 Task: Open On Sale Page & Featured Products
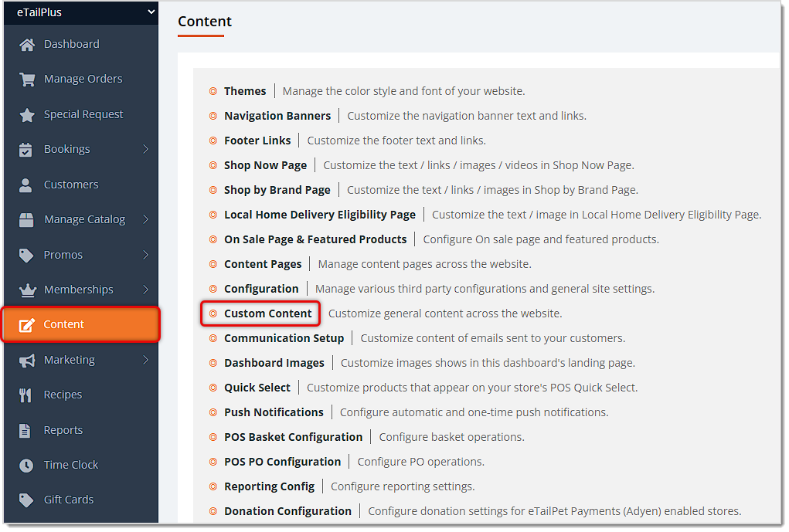point(315,239)
